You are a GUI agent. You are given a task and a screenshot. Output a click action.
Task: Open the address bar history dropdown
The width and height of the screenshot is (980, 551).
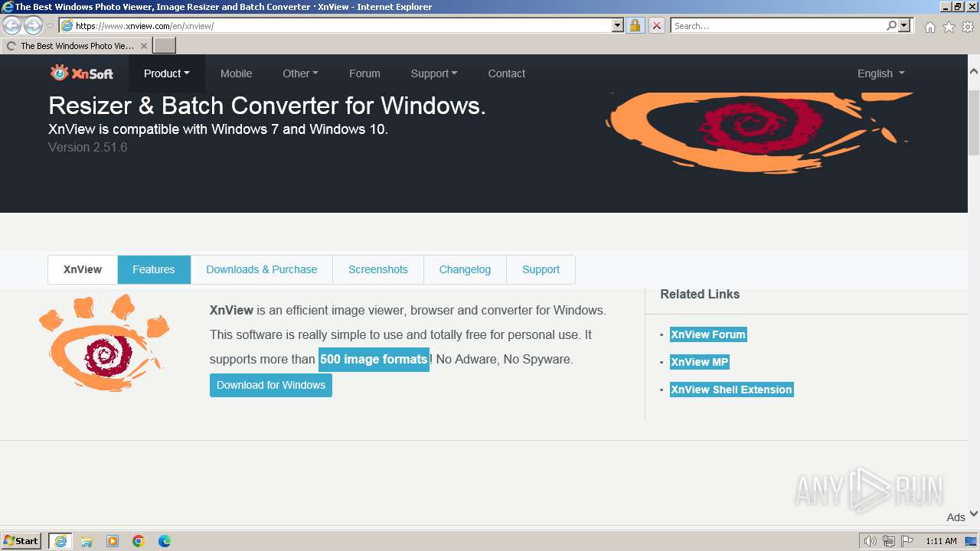click(618, 26)
